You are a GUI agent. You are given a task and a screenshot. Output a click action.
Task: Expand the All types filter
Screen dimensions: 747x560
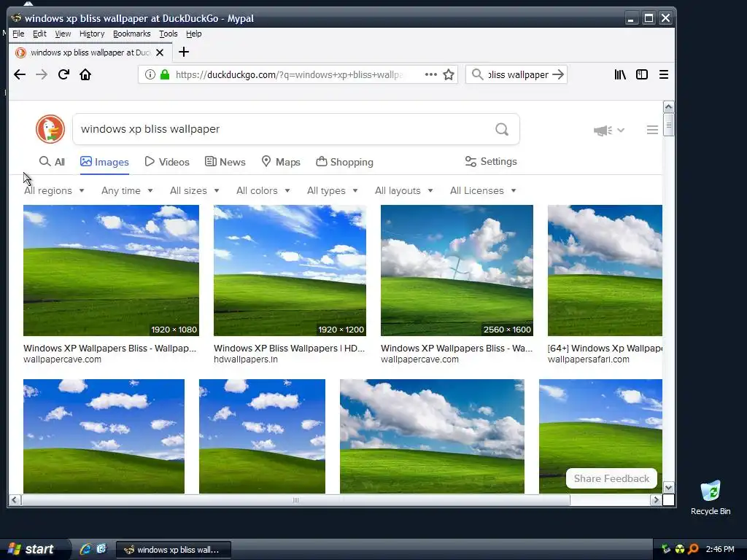[x=332, y=190]
